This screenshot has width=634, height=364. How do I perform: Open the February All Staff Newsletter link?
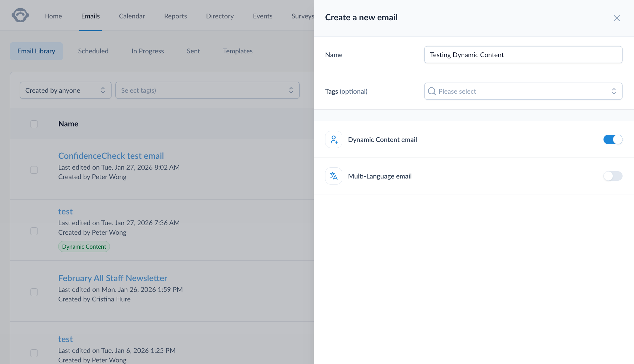[112, 278]
